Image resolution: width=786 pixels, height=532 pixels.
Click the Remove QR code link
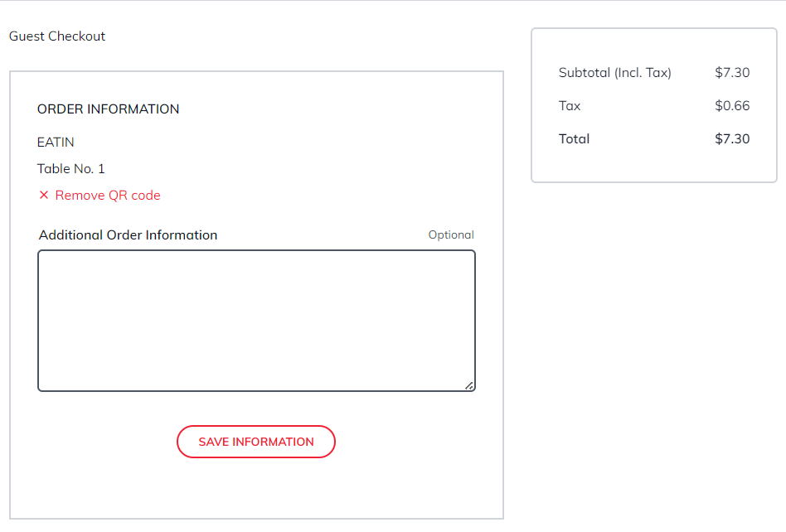click(108, 196)
